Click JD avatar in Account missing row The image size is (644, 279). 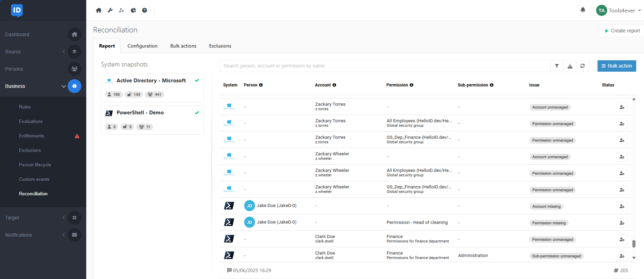tap(249, 206)
